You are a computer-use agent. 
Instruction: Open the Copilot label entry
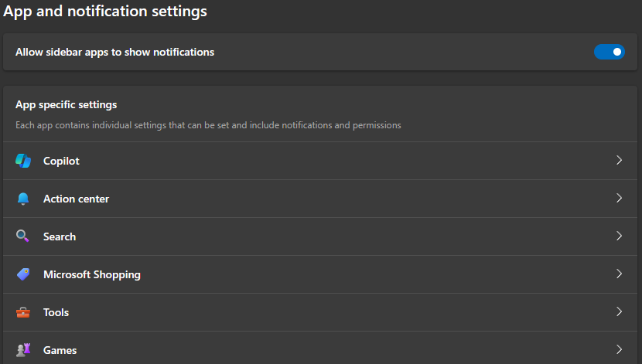(x=61, y=162)
